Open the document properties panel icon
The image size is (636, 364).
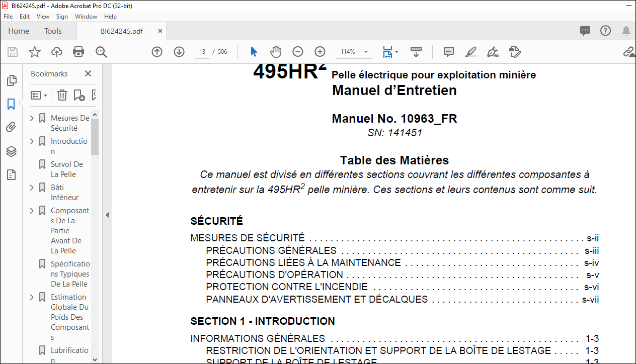11,174
